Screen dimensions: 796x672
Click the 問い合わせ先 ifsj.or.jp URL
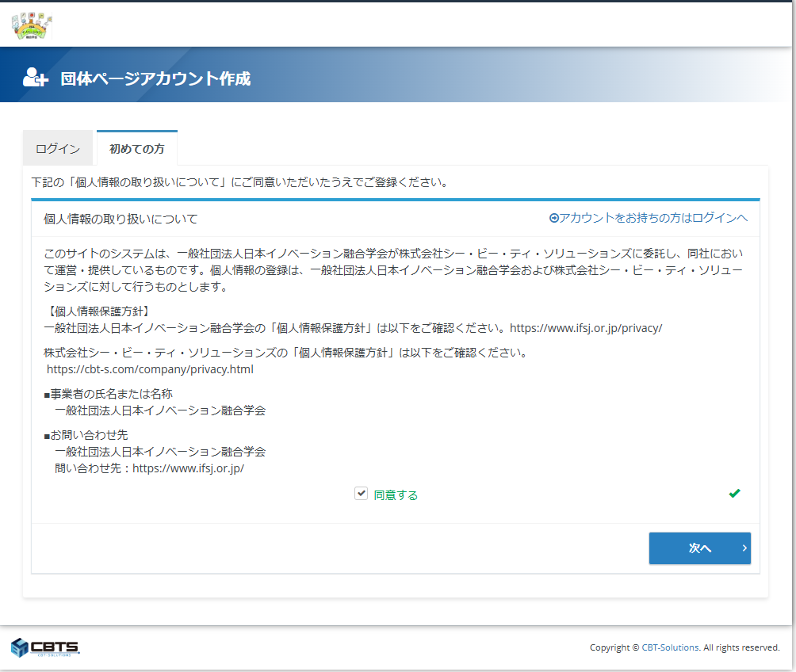coord(188,468)
